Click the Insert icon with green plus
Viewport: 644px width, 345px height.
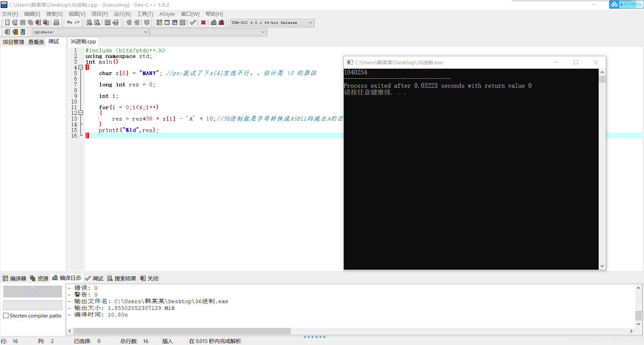(15, 32)
